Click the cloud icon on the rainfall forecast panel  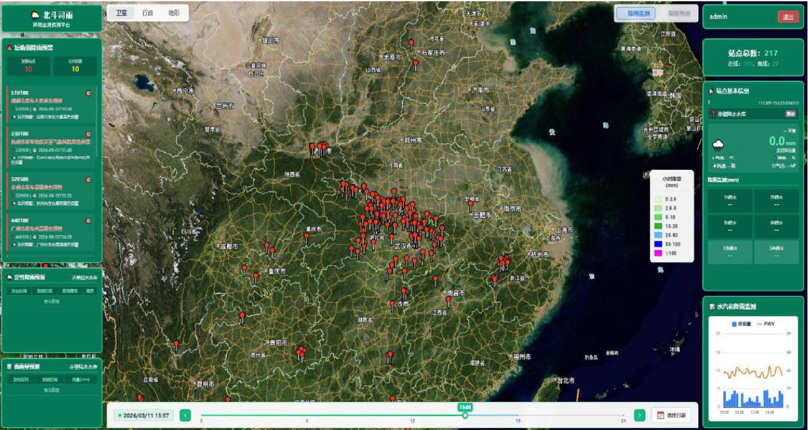[9, 277]
